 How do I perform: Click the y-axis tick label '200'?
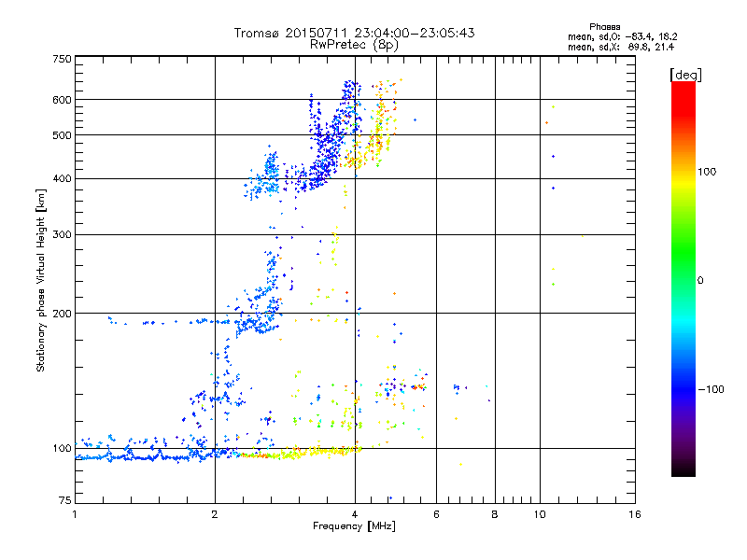[x=62, y=314]
